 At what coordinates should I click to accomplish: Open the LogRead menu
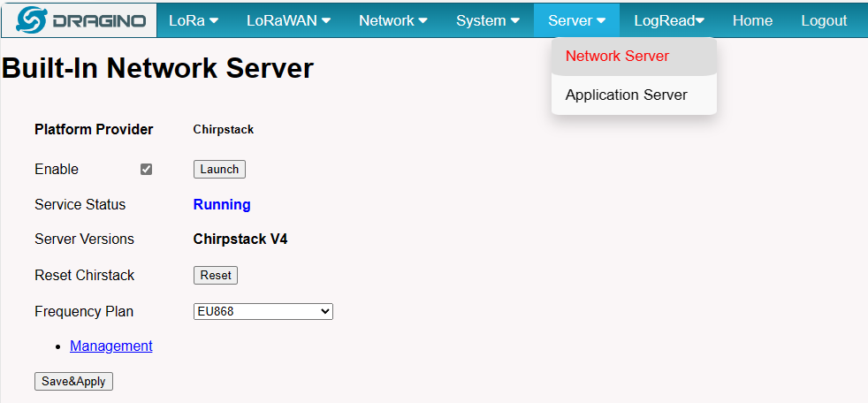(669, 20)
